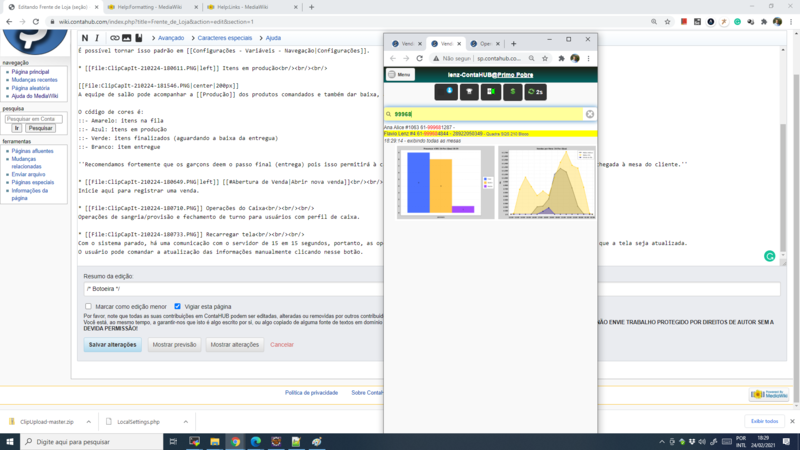Image resolution: width=800 pixels, height=450 pixels.
Task: Open the green table-map button in ContaHUB
Action: (491, 92)
